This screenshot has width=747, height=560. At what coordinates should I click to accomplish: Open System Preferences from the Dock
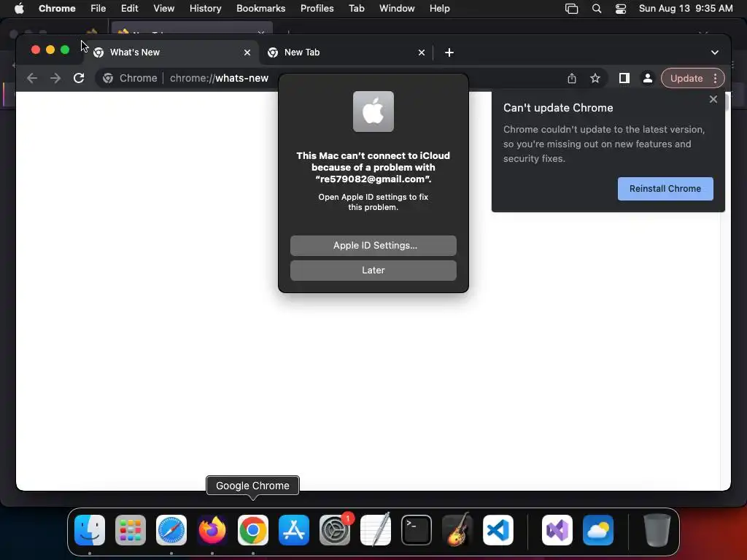pos(335,530)
